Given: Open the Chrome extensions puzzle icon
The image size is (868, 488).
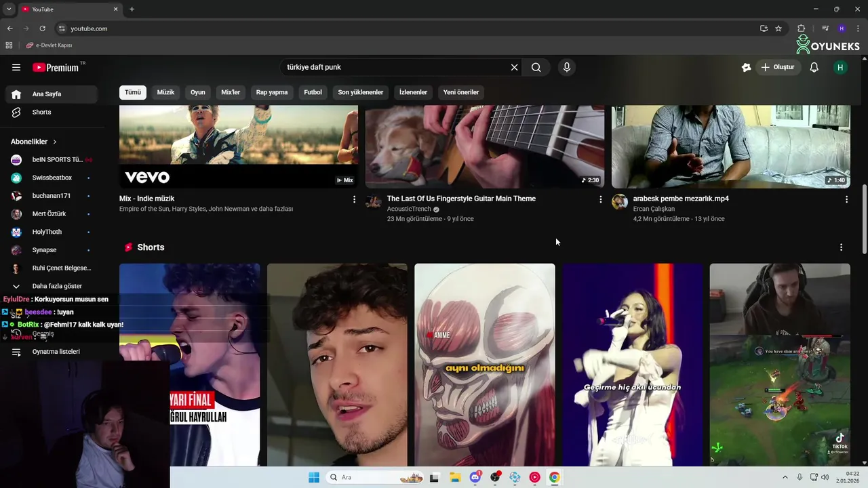Looking at the screenshot, I should (802, 28).
